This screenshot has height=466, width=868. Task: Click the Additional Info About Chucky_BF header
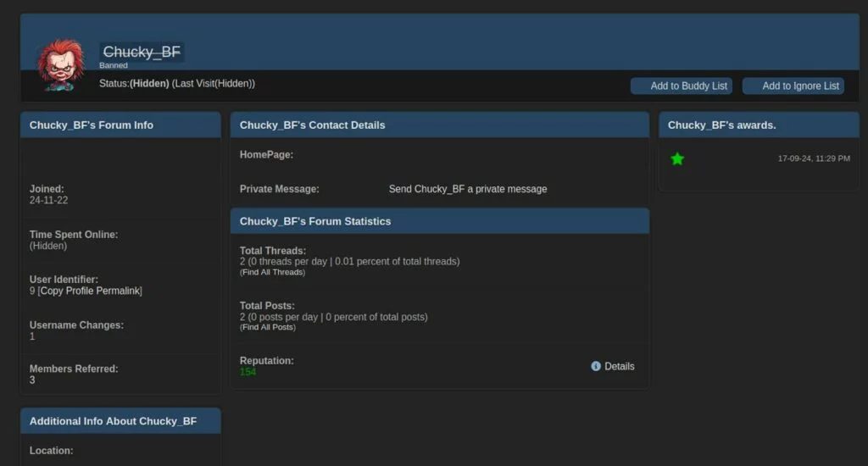tap(113, 421)
